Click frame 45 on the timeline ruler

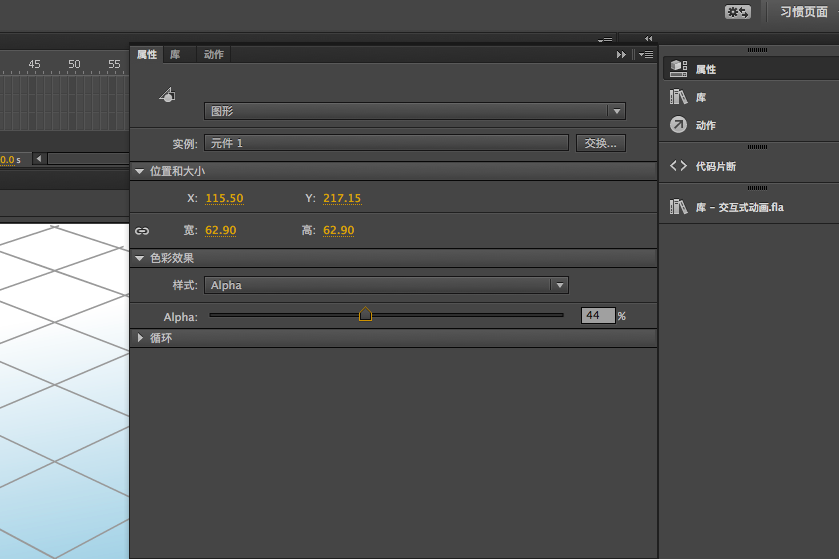[34, 64]
